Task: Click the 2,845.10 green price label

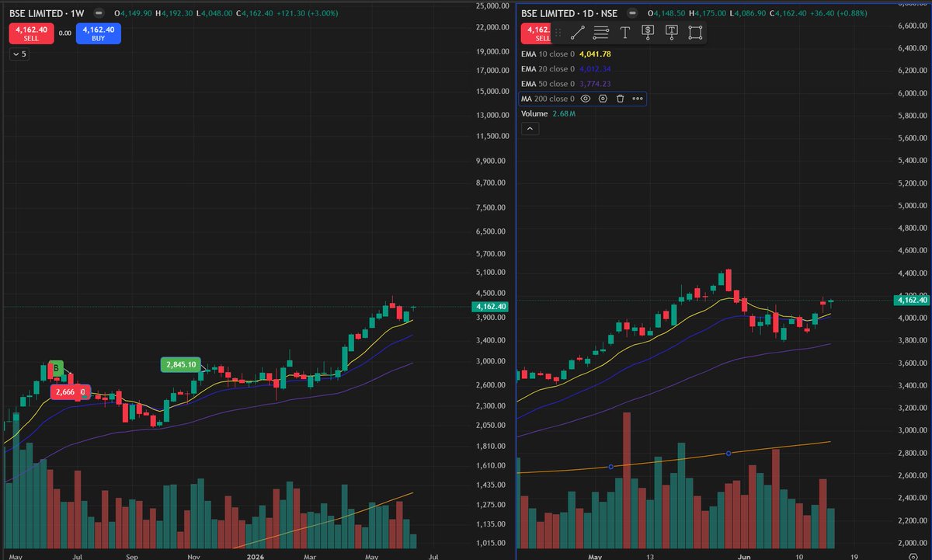Action: [182, 364]
